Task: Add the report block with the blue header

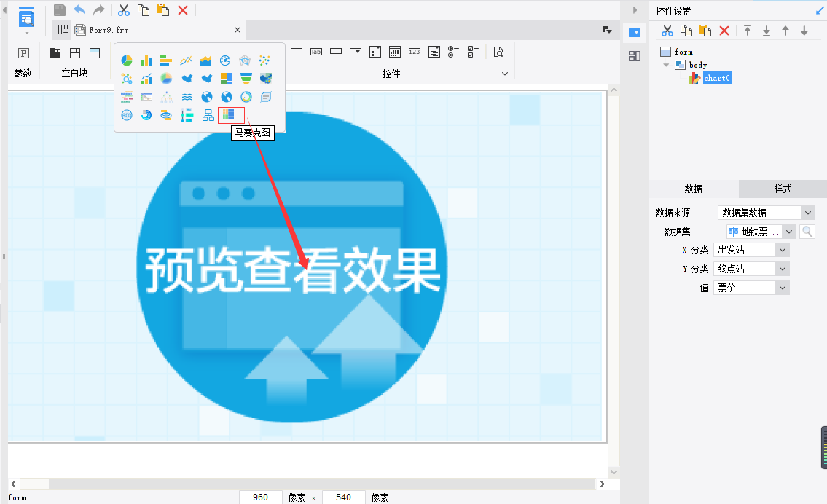Action: tap(95, 52)
